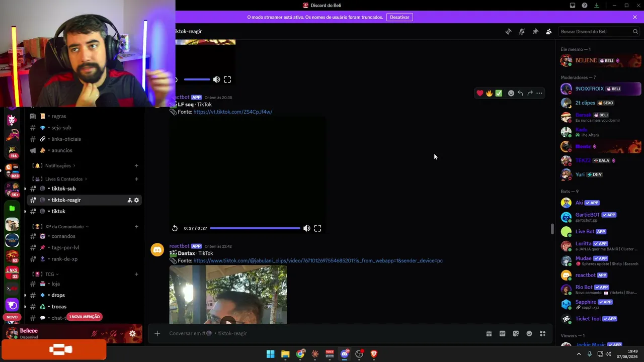Invite people to tiktok-reagir channel
The height and width of the screenshot is (362, 644).
coord(129,200)
